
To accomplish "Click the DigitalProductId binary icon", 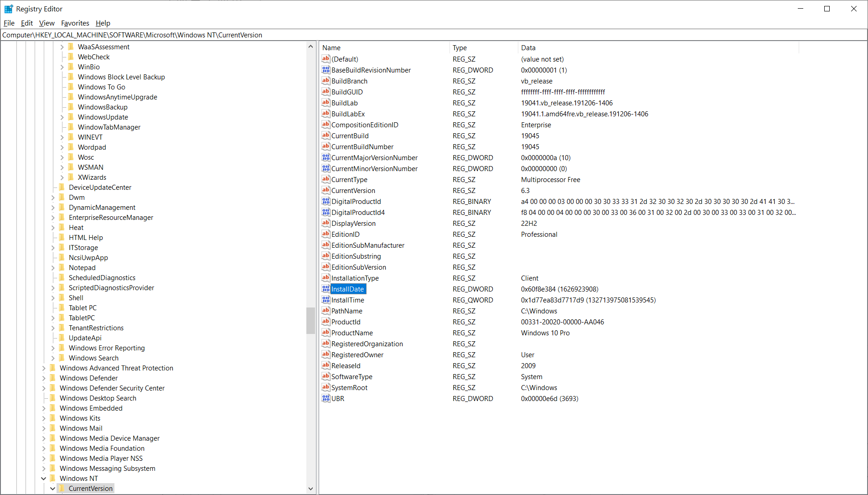I will coord(325,201).
